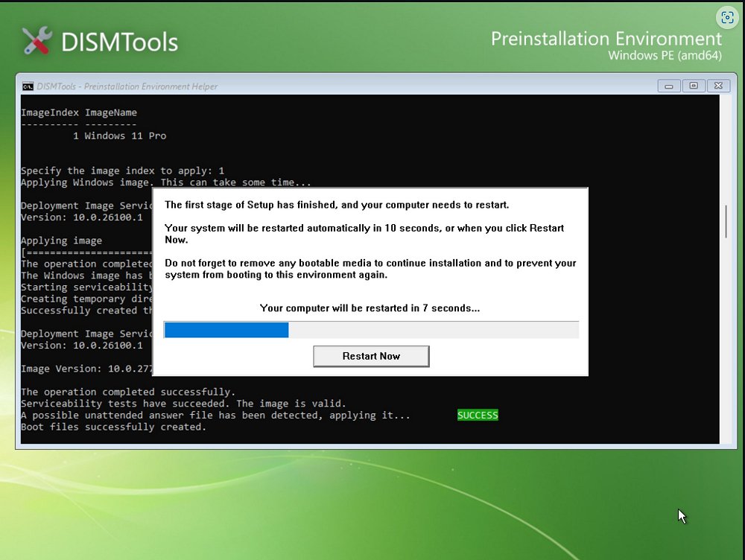Click the window title 'DISMTools - Preinstallation Environment Helper'

pyautogui.click(x=127, y=86)
